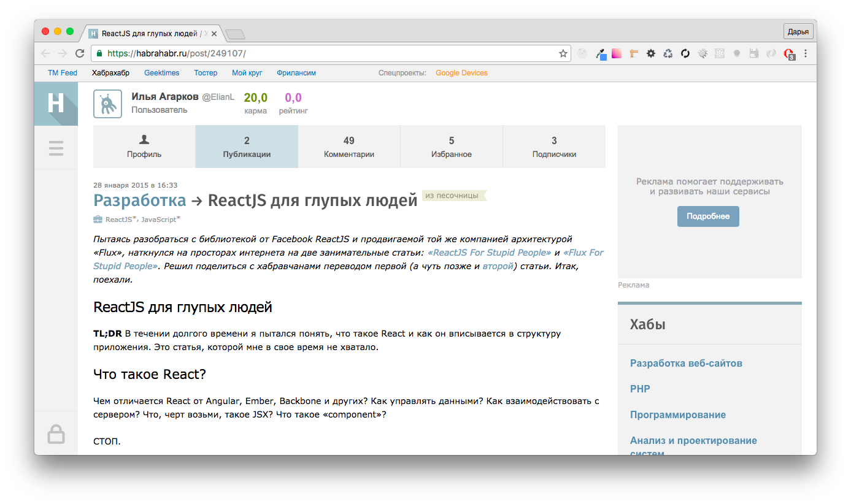Open Хабрахабр in top navigation
This screenshot has width=851, height=504.
click(x=110, y=73)
